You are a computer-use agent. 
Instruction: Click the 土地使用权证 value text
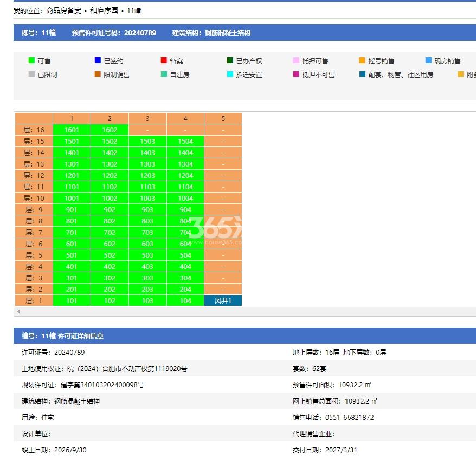tap(127, 369)
